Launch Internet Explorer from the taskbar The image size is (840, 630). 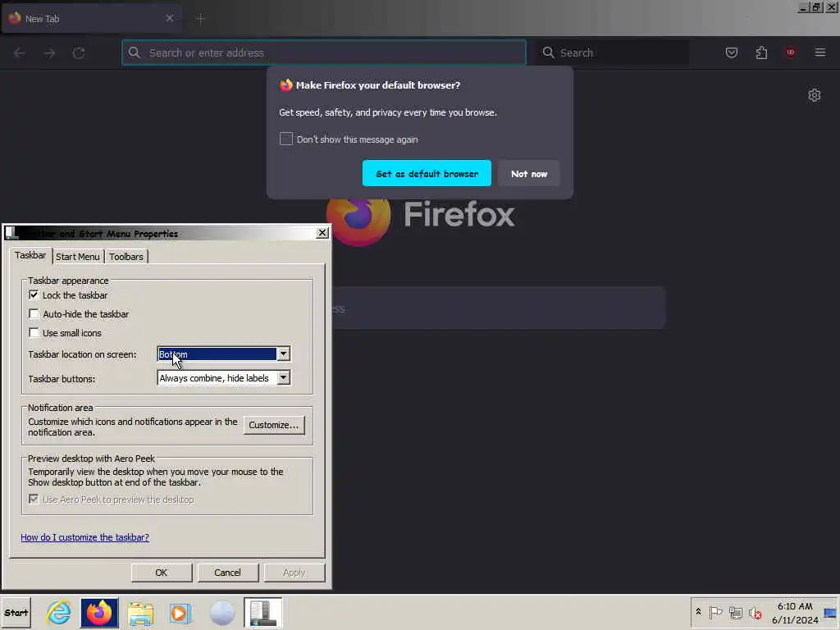pos(58,612)
